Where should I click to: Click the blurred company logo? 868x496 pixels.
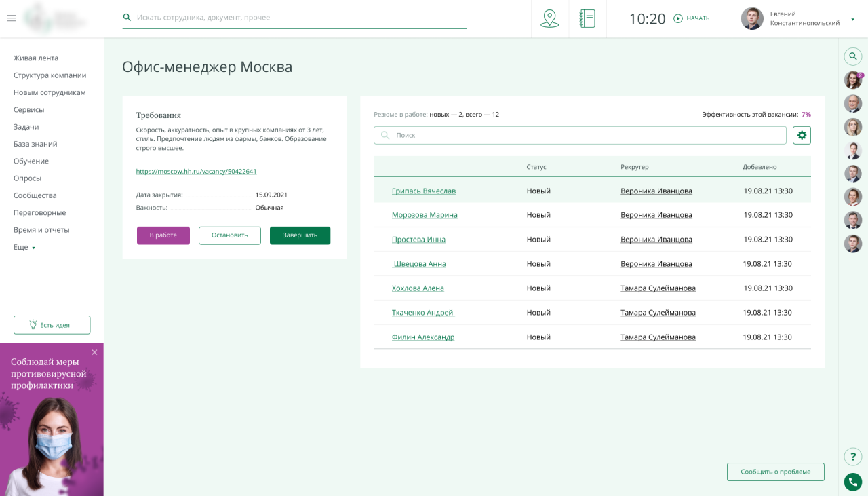tap(56, 18)
